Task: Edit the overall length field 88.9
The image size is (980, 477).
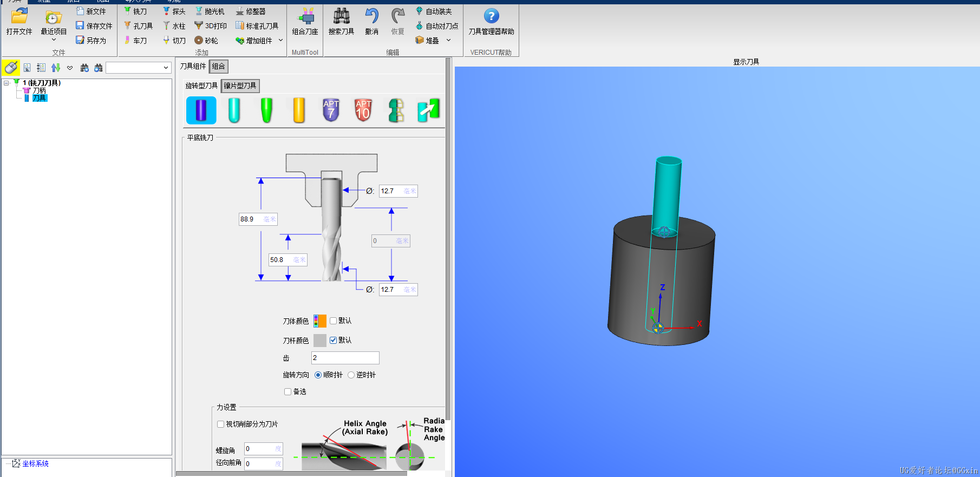Action: click(x=258, y=219)
